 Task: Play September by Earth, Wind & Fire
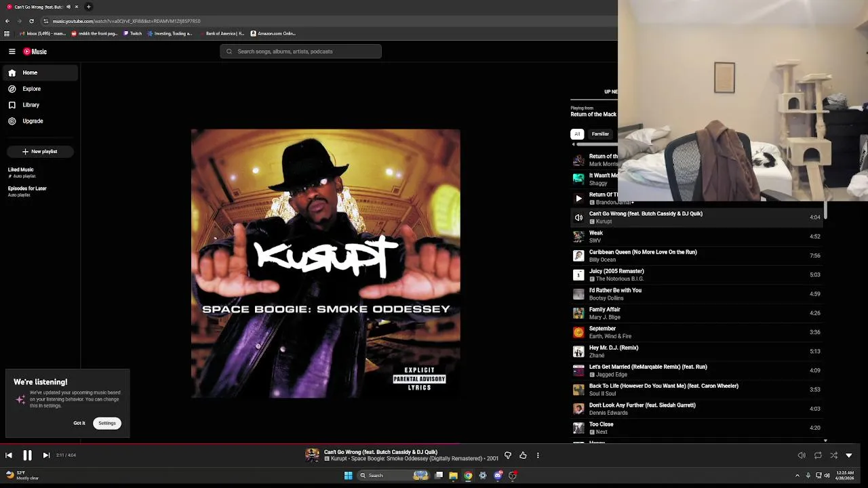[x=698, y=332]
